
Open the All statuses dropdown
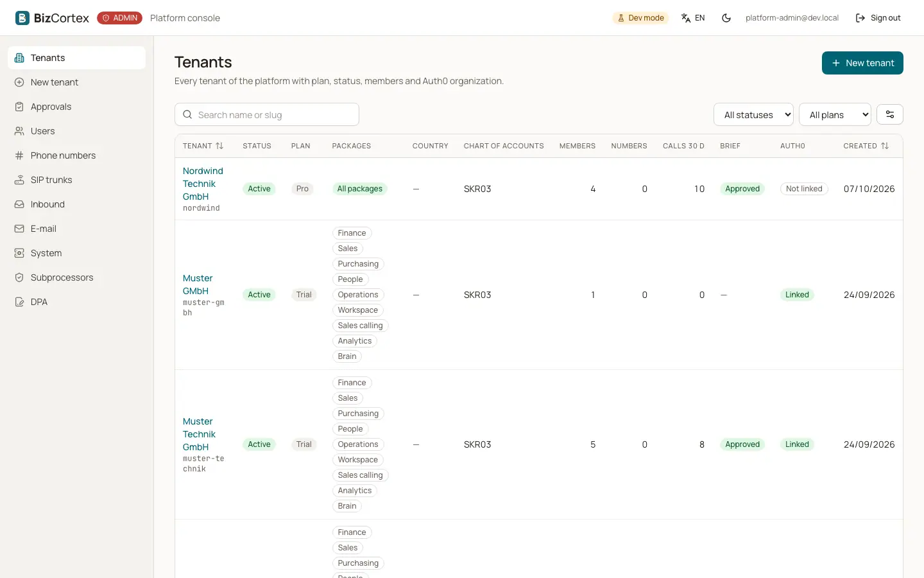pyautogui.click(x=753, y=115)
